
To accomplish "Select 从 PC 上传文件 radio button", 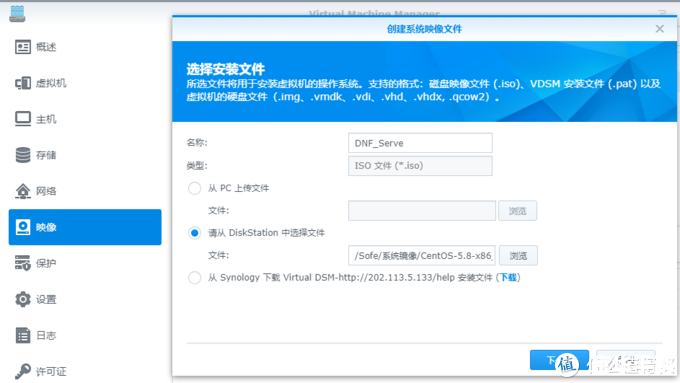I will pos(194,188).
